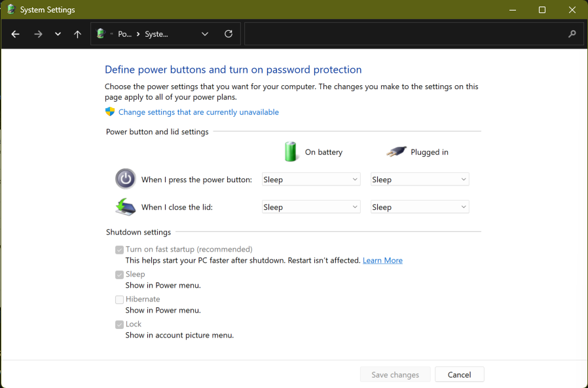Image resolution: width=588 pixels, height=388 pixels.
Task: Expand the address bar history dropdown
Action: coord(205,34)
